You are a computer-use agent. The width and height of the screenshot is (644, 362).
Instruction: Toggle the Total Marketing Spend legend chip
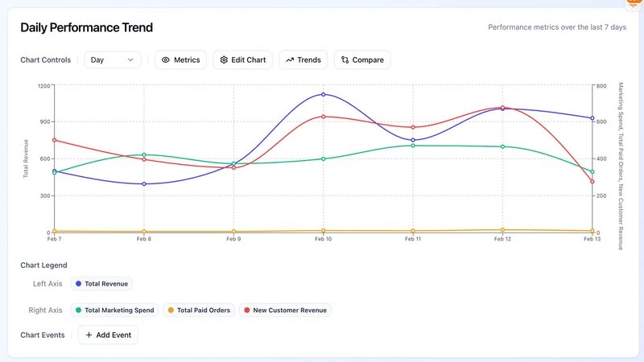click(x=114, y=311)
